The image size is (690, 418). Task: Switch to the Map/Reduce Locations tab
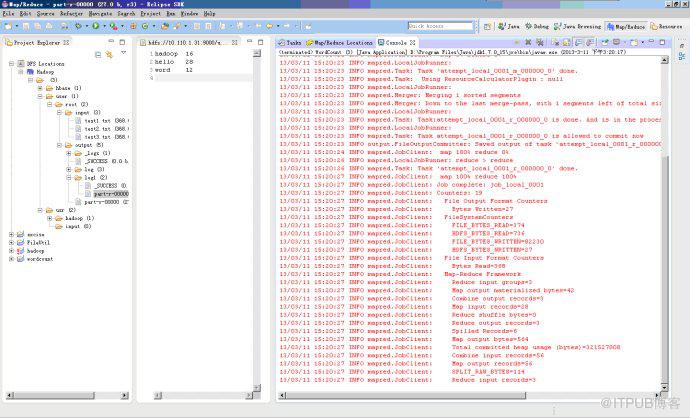point(340,43)
